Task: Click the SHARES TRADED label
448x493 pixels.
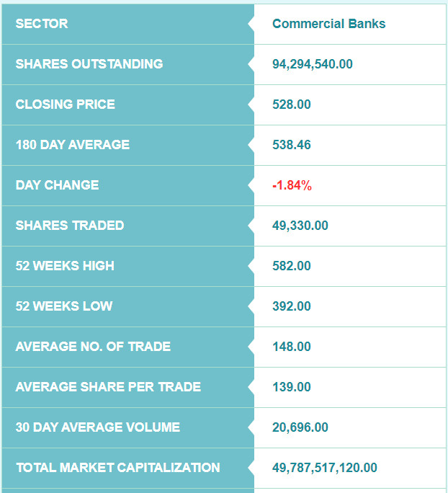Action: 70,226
